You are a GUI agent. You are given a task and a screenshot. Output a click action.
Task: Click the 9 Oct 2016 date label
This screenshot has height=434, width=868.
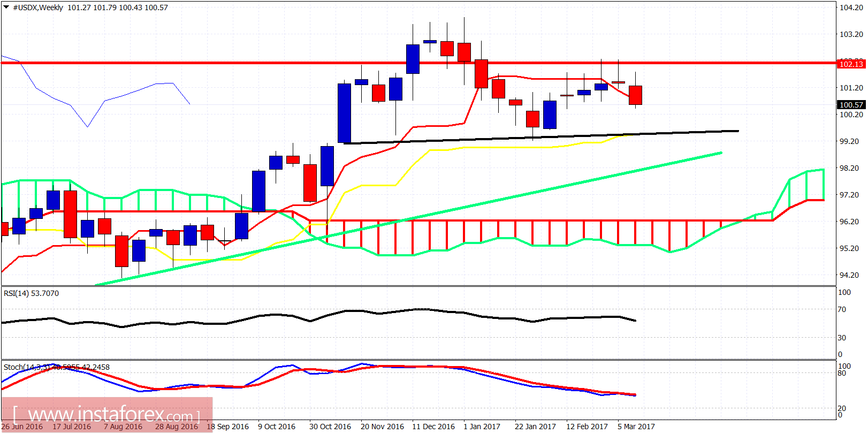[x=277, y=427]
